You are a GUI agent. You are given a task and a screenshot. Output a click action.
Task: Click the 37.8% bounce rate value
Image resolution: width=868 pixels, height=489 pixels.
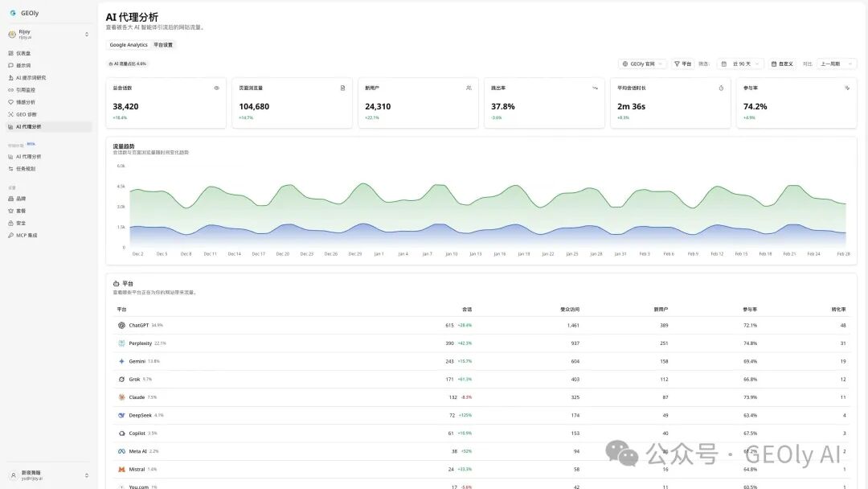tap(502, 106)
